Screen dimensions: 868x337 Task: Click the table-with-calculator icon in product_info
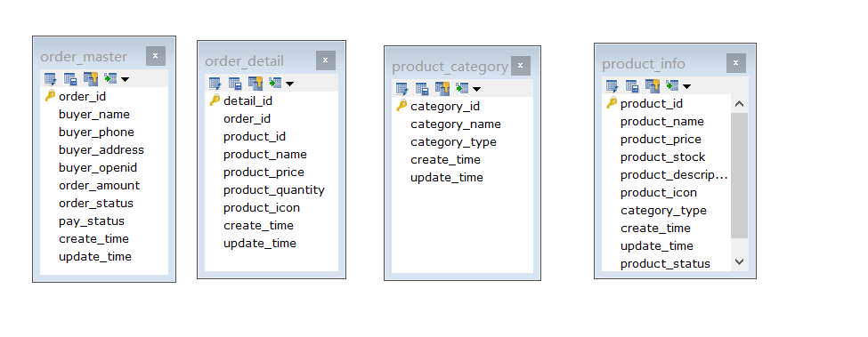tap(632, 85)
